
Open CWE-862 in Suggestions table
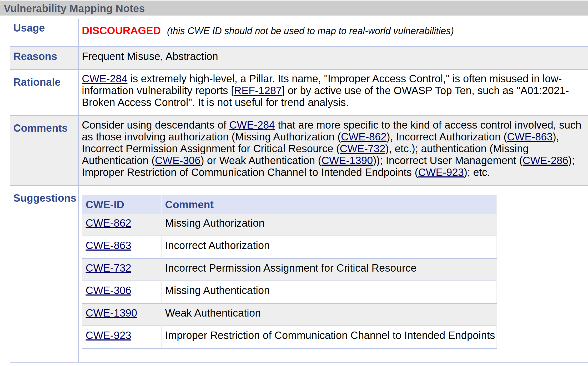pos(108,223)
